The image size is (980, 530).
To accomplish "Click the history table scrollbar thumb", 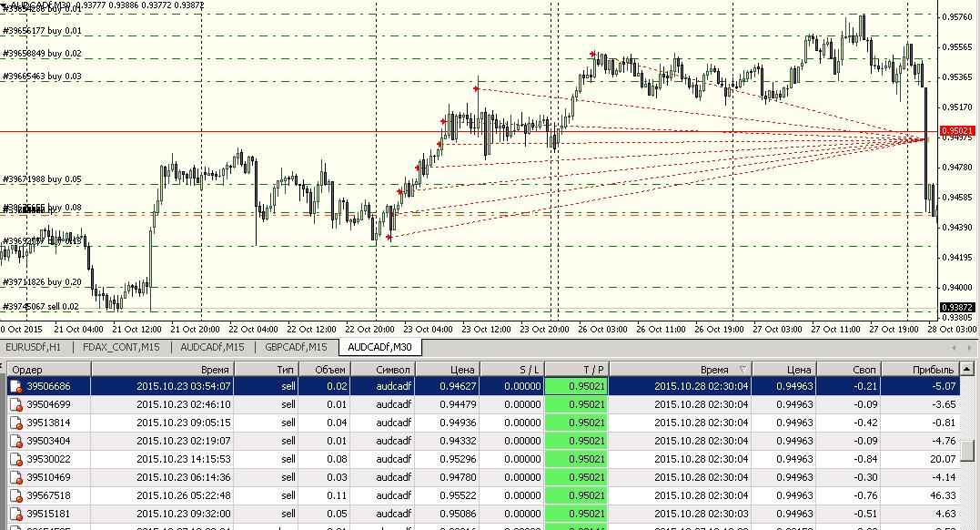I will [967, 450].
